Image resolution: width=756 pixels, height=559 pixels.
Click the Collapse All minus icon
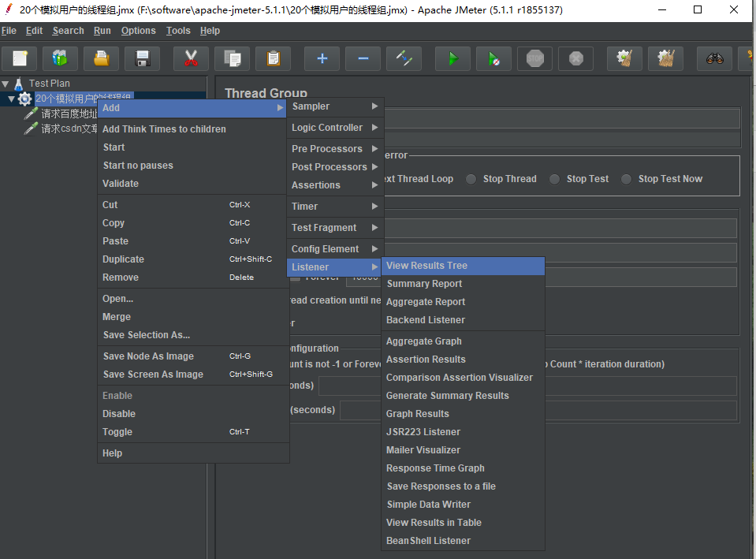(x=363, y=59)
